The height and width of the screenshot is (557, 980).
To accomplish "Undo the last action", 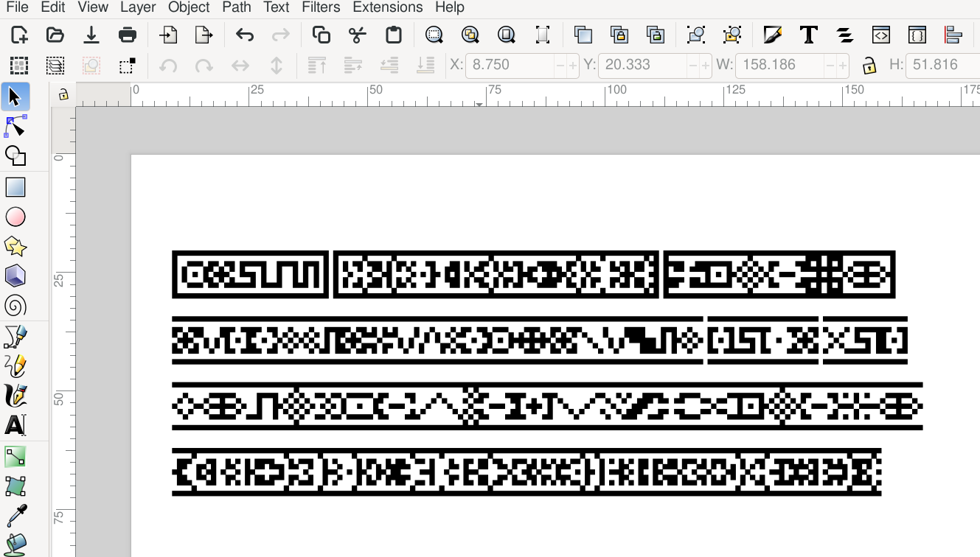I will (245, 35).
